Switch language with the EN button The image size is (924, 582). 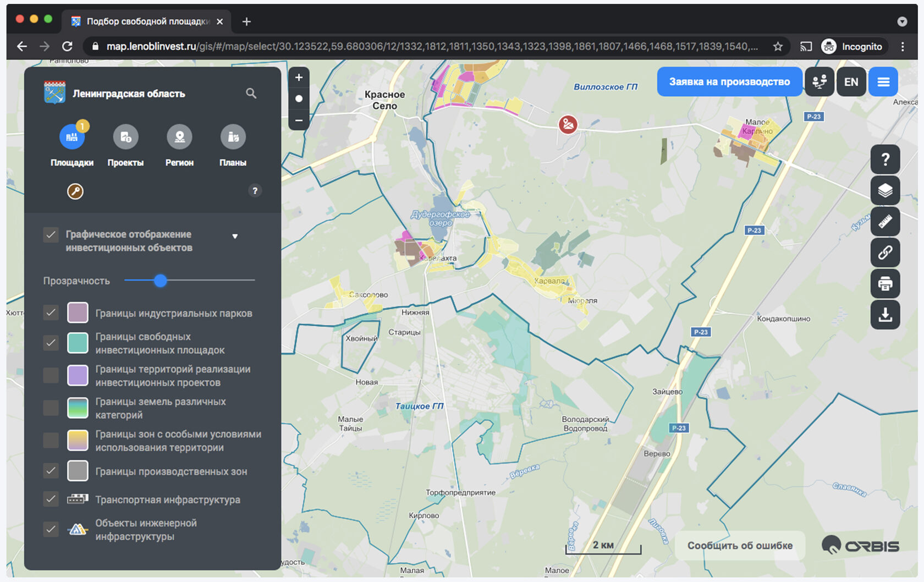pos(851,82)
